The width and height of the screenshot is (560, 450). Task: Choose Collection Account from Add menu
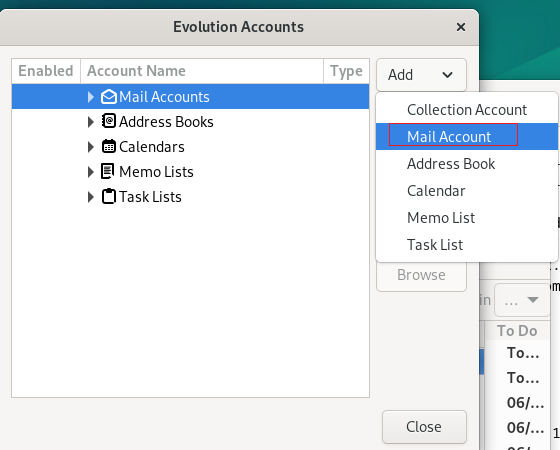pos(467,110)
